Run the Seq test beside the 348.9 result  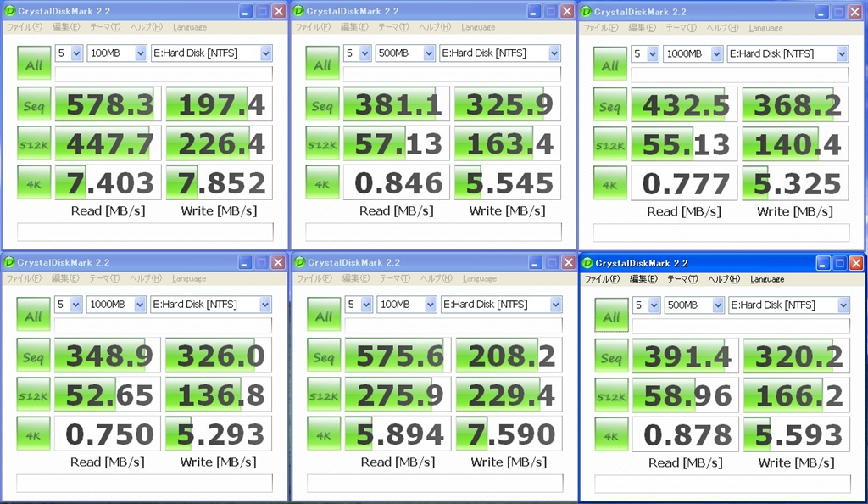tap(33, 355)
